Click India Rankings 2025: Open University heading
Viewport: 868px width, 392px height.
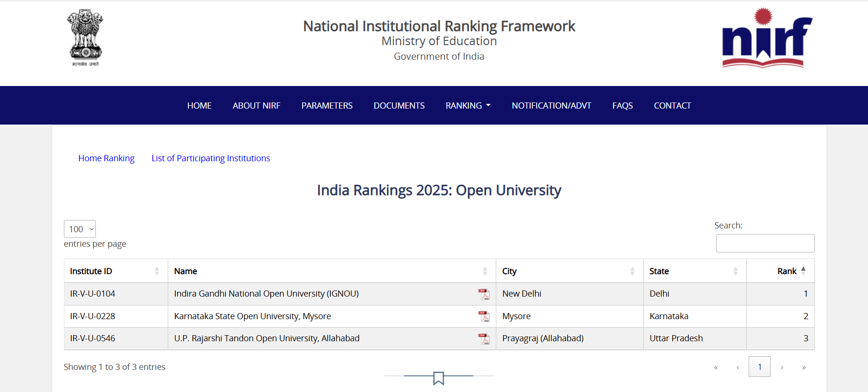439,190
